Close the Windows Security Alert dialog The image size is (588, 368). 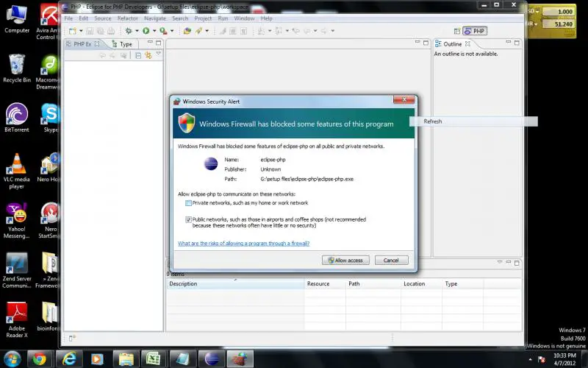404,99
